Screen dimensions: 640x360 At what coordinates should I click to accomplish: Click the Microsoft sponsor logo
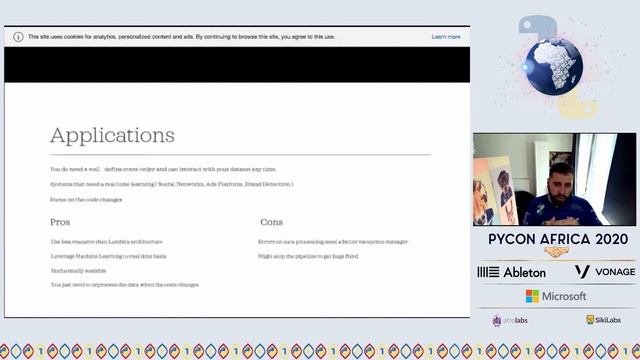[x=556, y=296]
